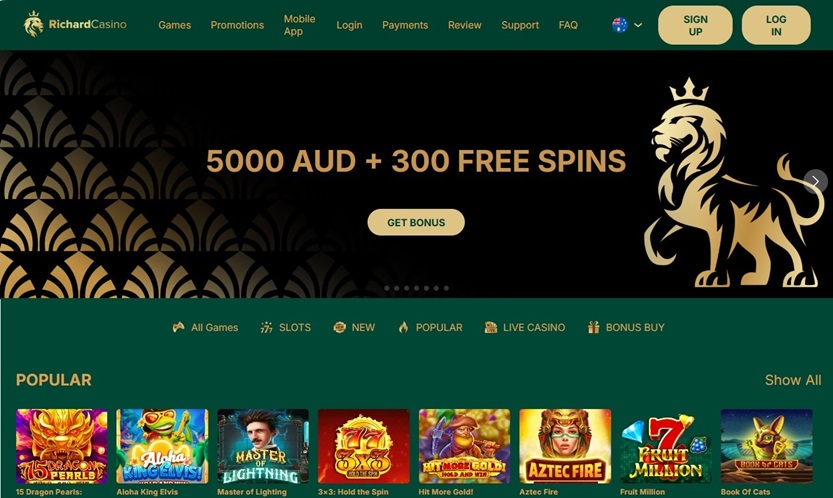
Task: Open the language dropdown chevron
Action: pos(638,25)
